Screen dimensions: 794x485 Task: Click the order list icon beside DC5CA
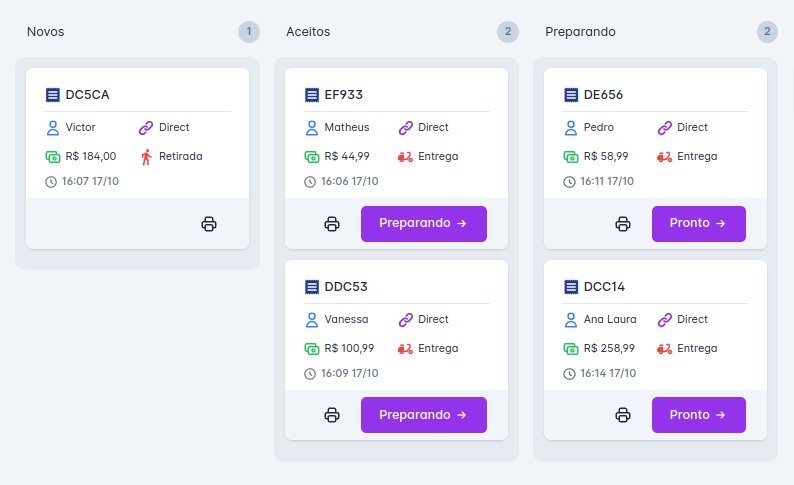pyautogui.click(x=53, y=95)
